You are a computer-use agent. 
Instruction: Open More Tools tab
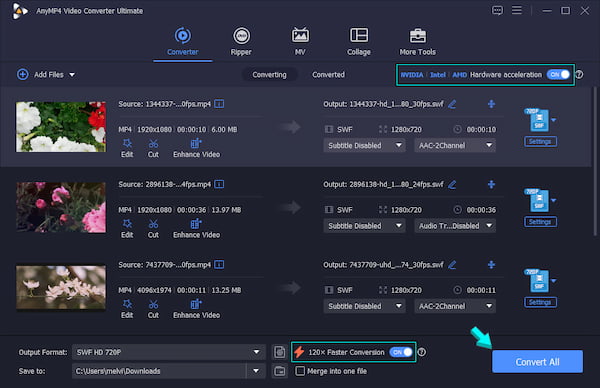(417, 42)
